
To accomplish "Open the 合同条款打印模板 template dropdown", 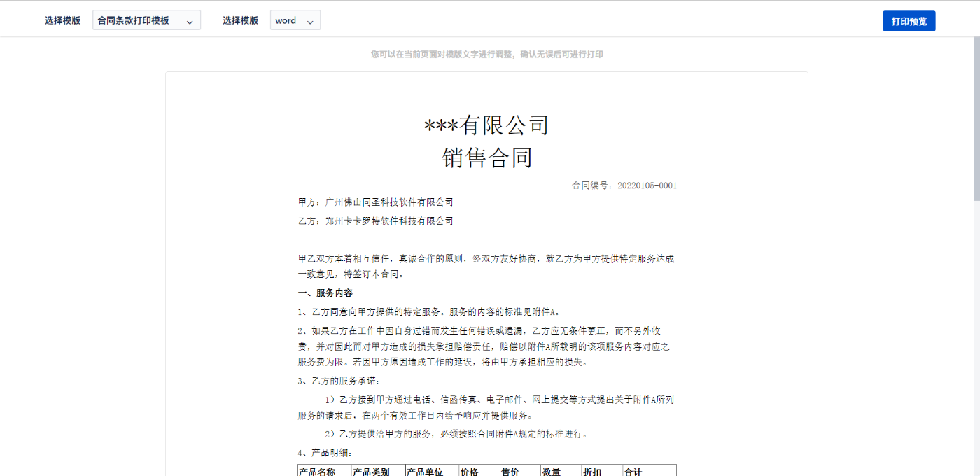I will point(146,20).
